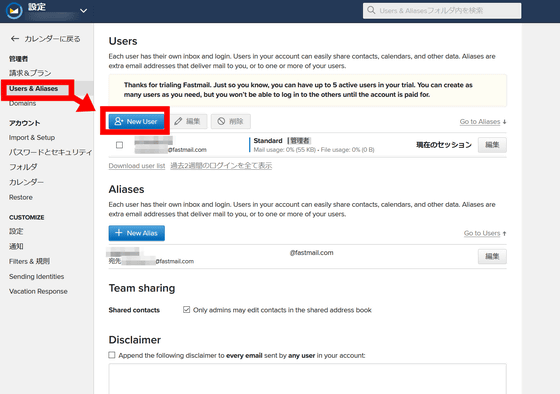Viewport: 560px width, 394px height.
Task: Click the Team sharing heading
Action: [142, 288]
